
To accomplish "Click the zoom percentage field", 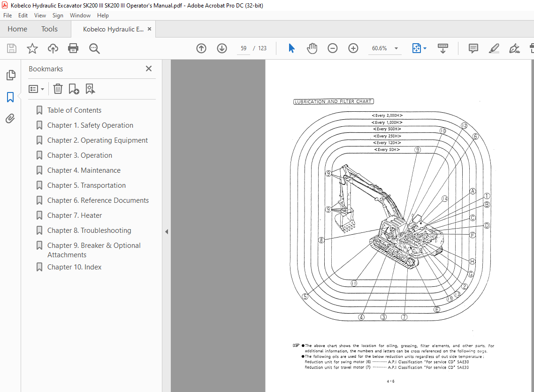I will point(380,48).
